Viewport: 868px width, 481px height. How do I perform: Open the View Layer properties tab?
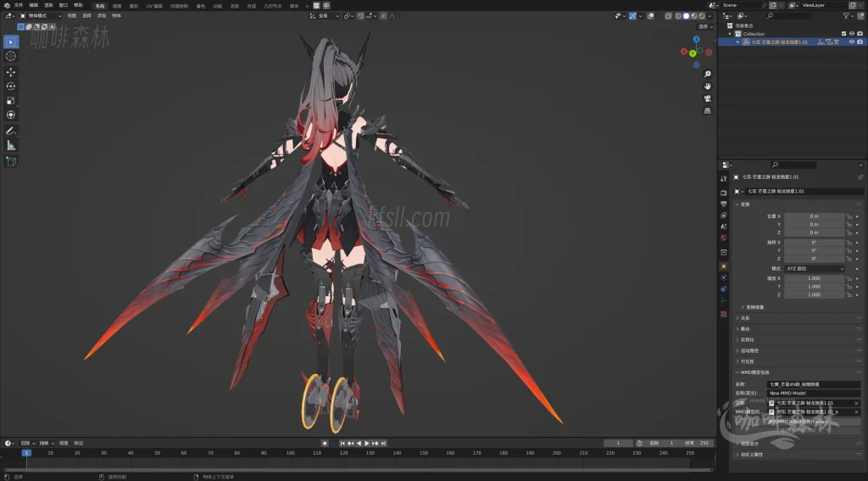724,215
